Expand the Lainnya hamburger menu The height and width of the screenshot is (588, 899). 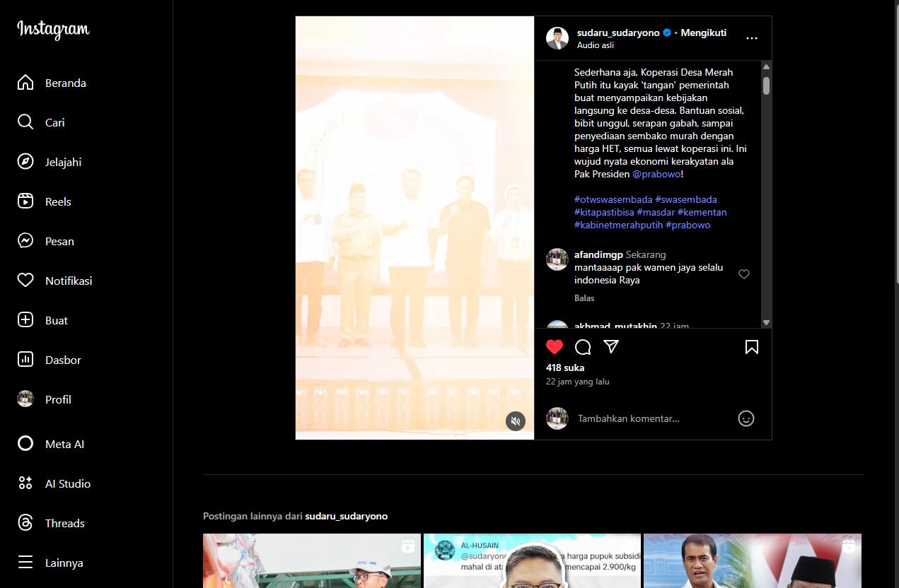[25, 563]
